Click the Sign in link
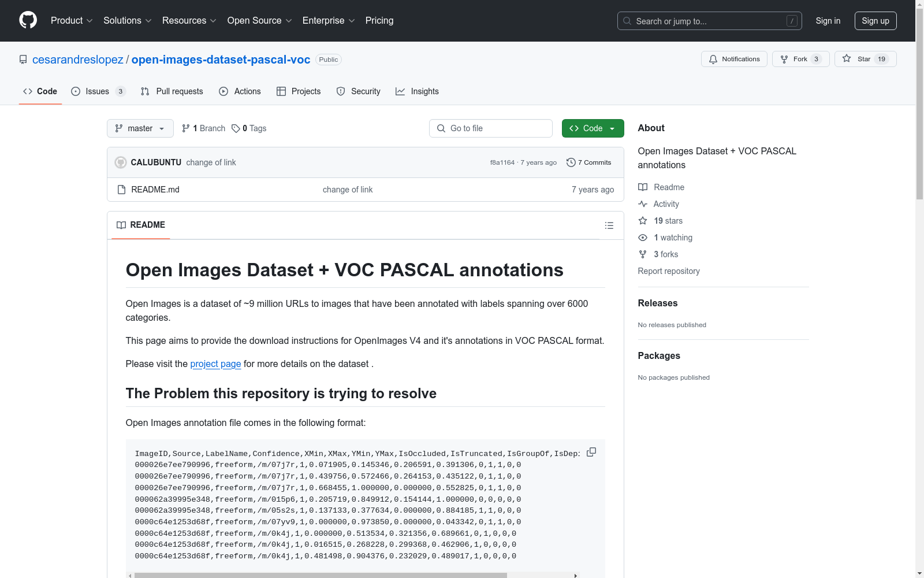 click(x=828, y=21)
